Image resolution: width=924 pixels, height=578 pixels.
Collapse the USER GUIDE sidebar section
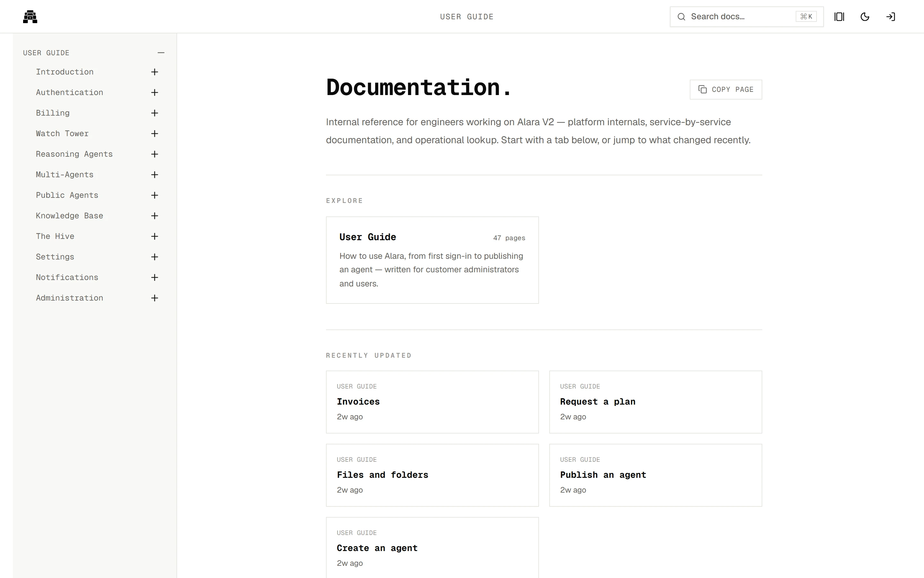point(161,53)
